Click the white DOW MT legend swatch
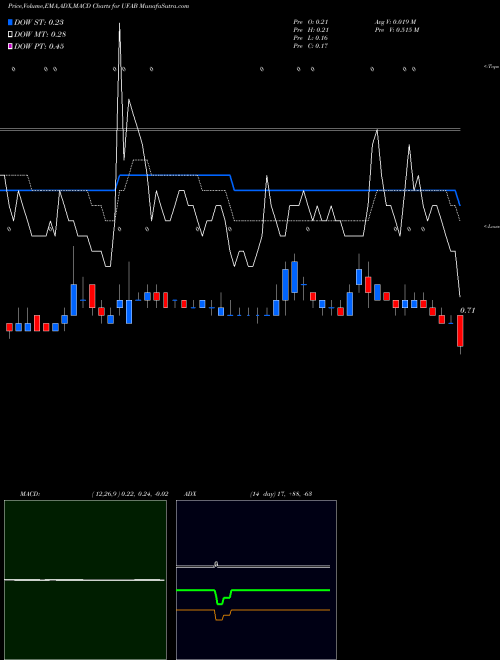 click(10, 35)
